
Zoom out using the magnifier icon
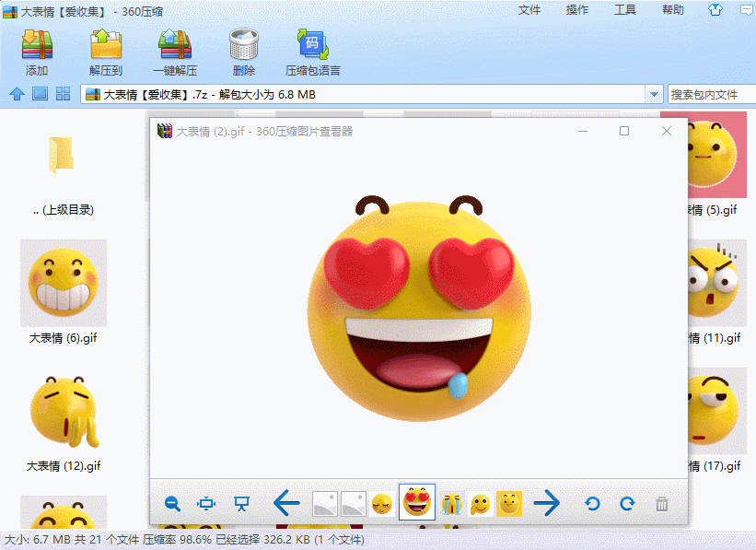pyautogui.click(x=172, y=503)
